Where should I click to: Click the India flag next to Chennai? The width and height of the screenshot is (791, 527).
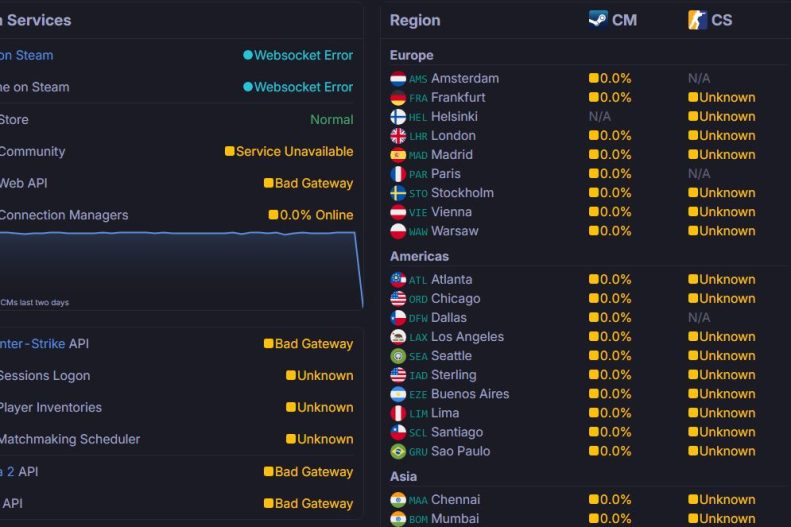(398, 500)
